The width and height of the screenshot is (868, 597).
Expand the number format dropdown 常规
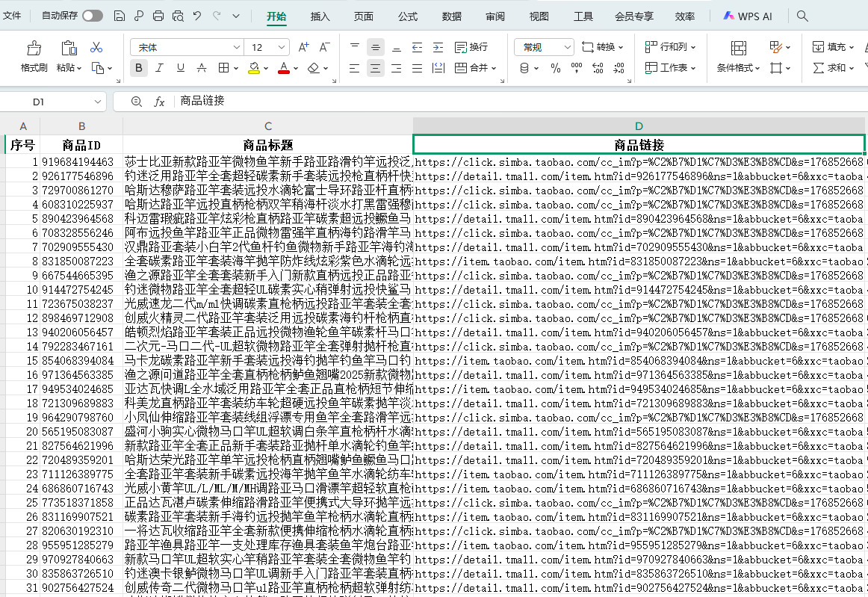[567, 47]
